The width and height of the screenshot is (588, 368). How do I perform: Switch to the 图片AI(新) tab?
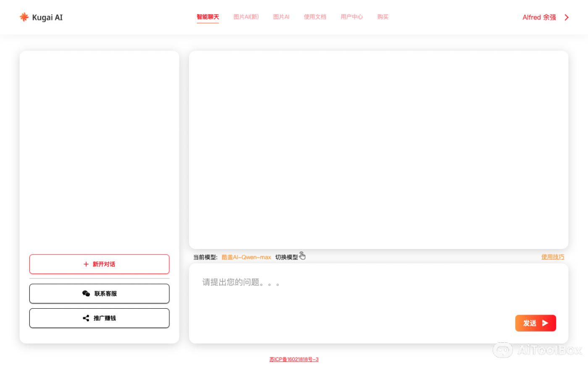(246, 17)
